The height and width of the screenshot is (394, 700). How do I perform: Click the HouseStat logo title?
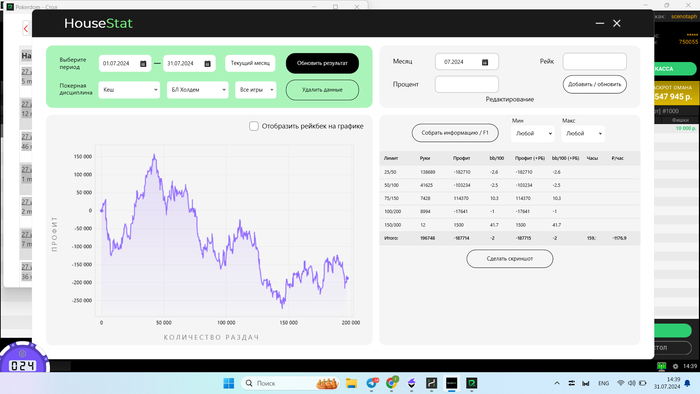pyautogui.click(x=98, y=23)
